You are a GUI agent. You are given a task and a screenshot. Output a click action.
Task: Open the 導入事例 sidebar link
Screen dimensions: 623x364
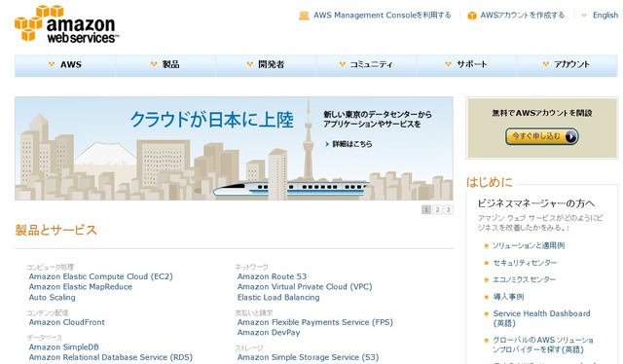[x=508, y=297]
